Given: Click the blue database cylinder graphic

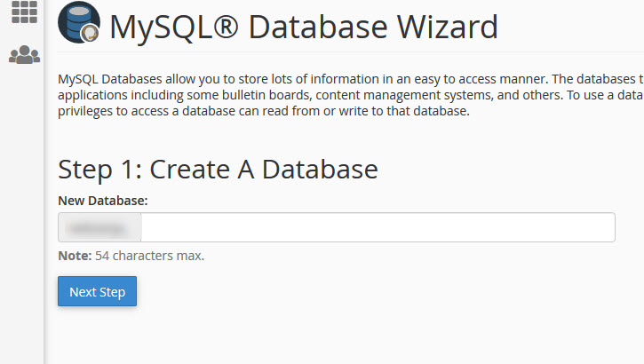Looking at the screenshot, I should [x=76, y=20].
